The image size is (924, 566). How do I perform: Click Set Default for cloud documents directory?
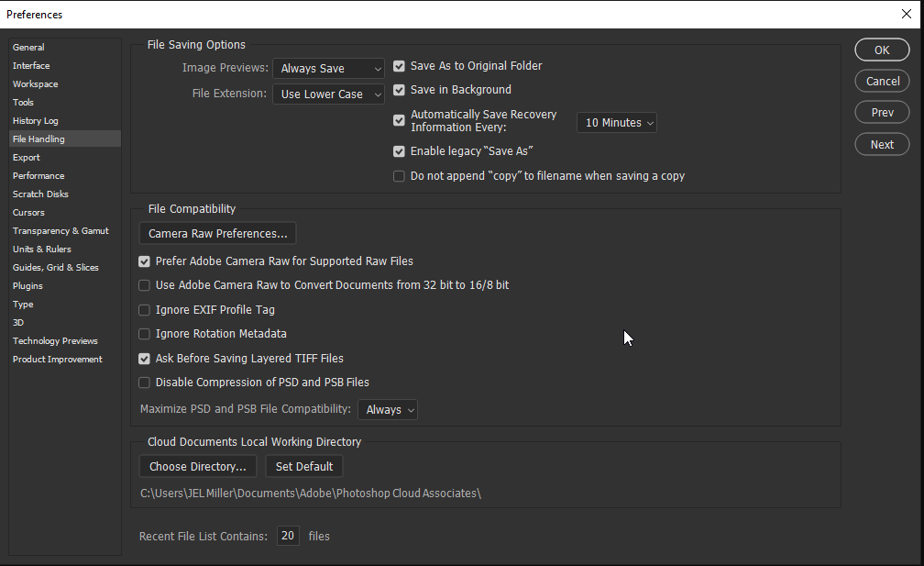pos(303,466)
